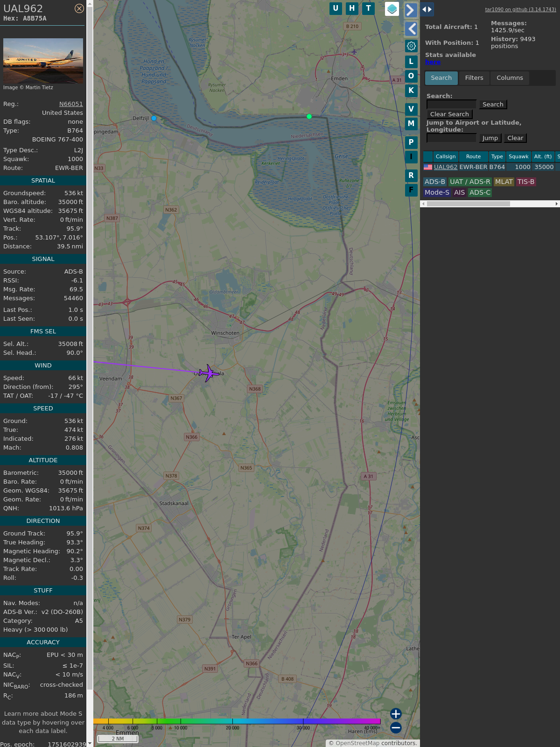The width and height of the screenshot is (560, 747).
Task: Toggle the V map button
Action: point(411,109)
